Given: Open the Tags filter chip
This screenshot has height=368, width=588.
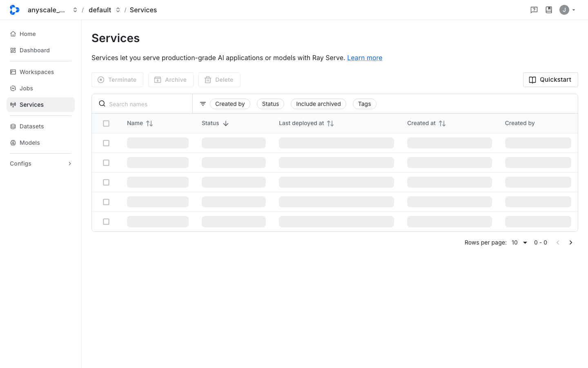Looking at the screenshot, I should coord(365,104).
